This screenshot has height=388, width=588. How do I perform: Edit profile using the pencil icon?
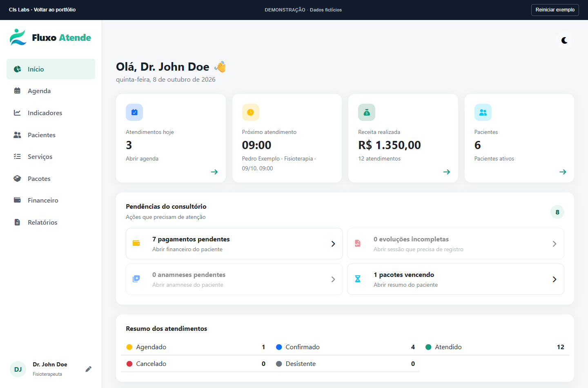point(88,369)
